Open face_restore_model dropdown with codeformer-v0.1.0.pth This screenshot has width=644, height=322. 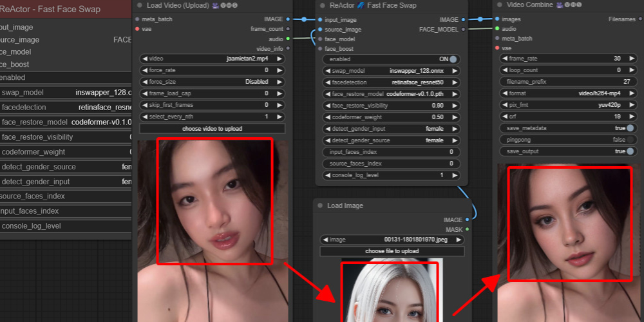pyautogui.click(x=391, y=93)
